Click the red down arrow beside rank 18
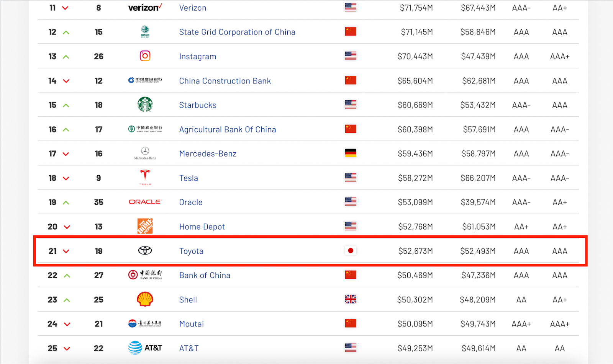The width and height of the screenshot is (613, 364). [x=66, y=178]
